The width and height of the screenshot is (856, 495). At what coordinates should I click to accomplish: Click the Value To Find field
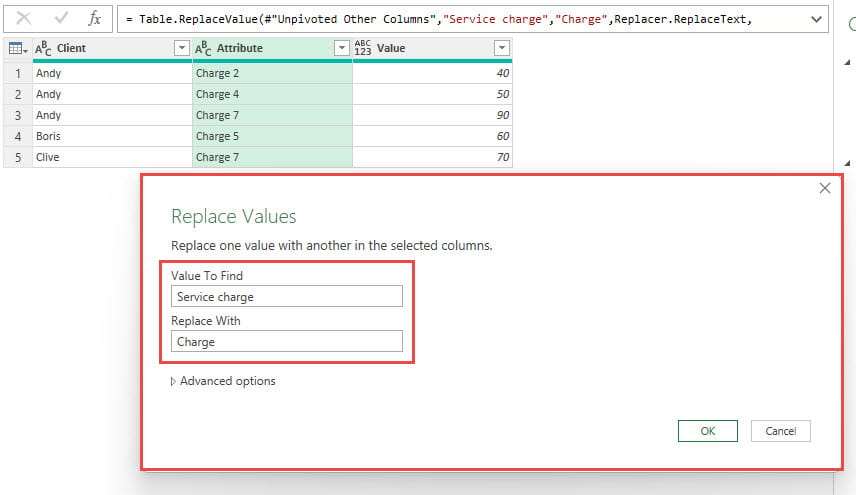(286, 296)
